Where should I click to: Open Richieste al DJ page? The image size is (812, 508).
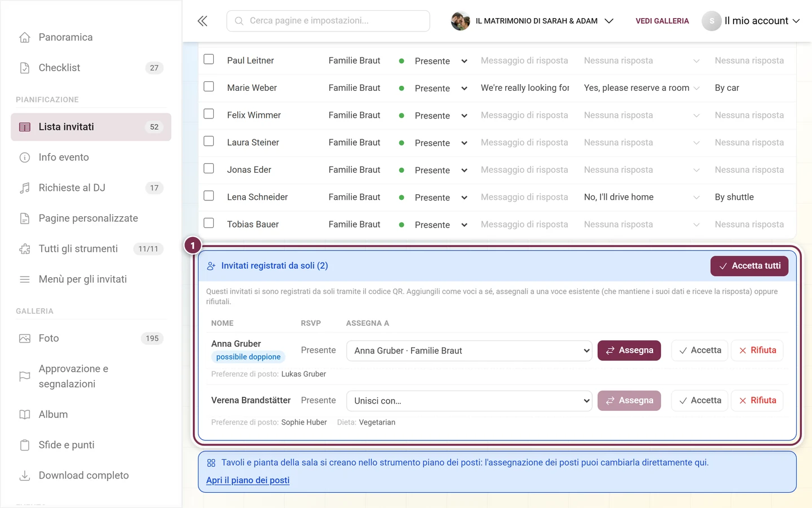[x=91, y=188]
